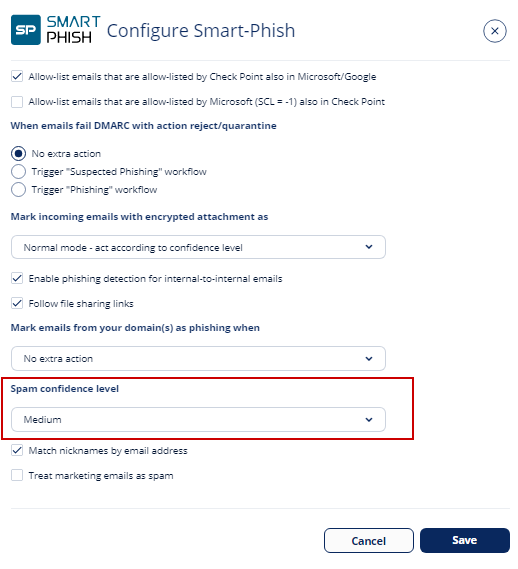
Task: Open the No extra action domain dropdown
Action: click(198, 359)
